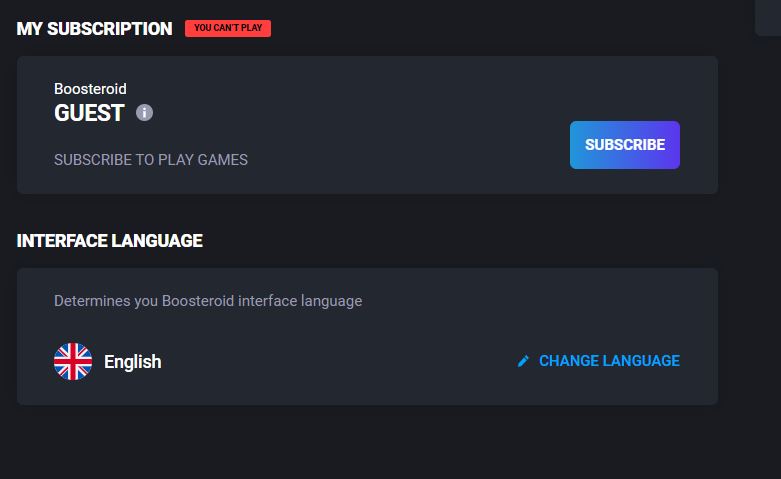Click the pencil icon beside Change Language
781x479 pixels.
(523, 361)
